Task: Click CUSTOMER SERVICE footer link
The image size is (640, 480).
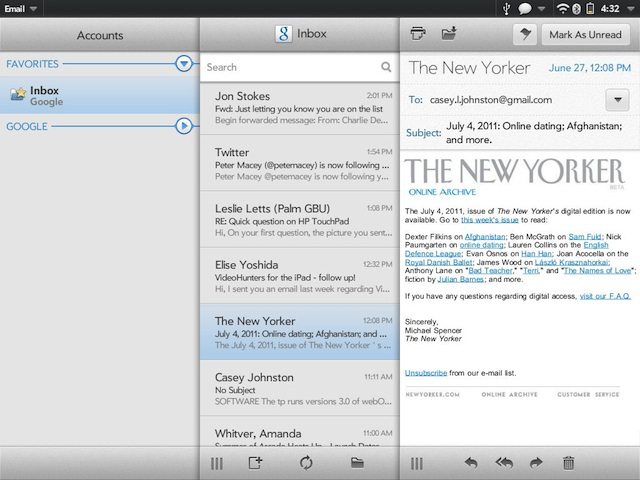Action: click(588, 395)
